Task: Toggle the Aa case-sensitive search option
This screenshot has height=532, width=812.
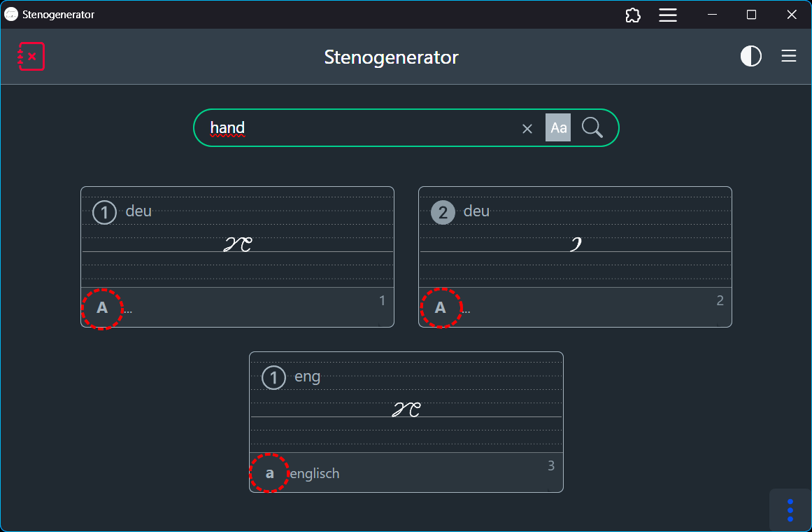Action: pos(558,128)
